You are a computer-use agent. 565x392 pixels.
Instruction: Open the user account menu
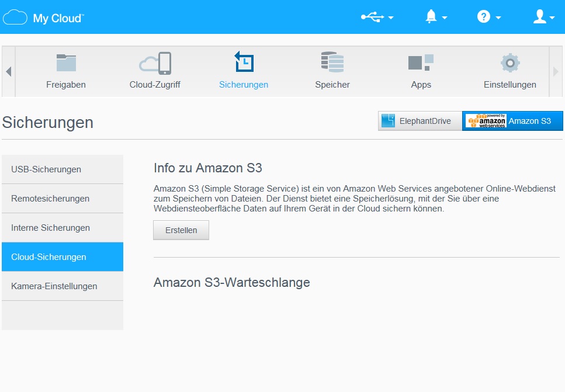coord(543,17)
